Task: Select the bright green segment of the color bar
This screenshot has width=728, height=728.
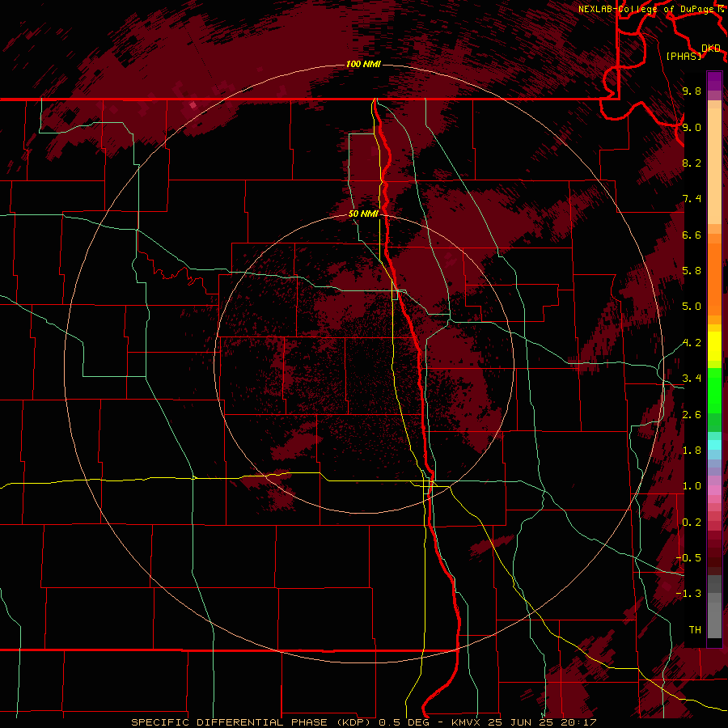Action: click(714, 390)
